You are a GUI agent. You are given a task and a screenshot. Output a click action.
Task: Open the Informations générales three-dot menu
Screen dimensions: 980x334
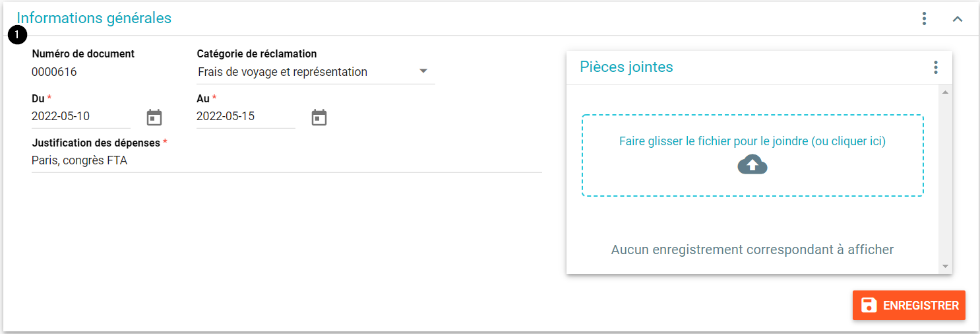[925, 18]
